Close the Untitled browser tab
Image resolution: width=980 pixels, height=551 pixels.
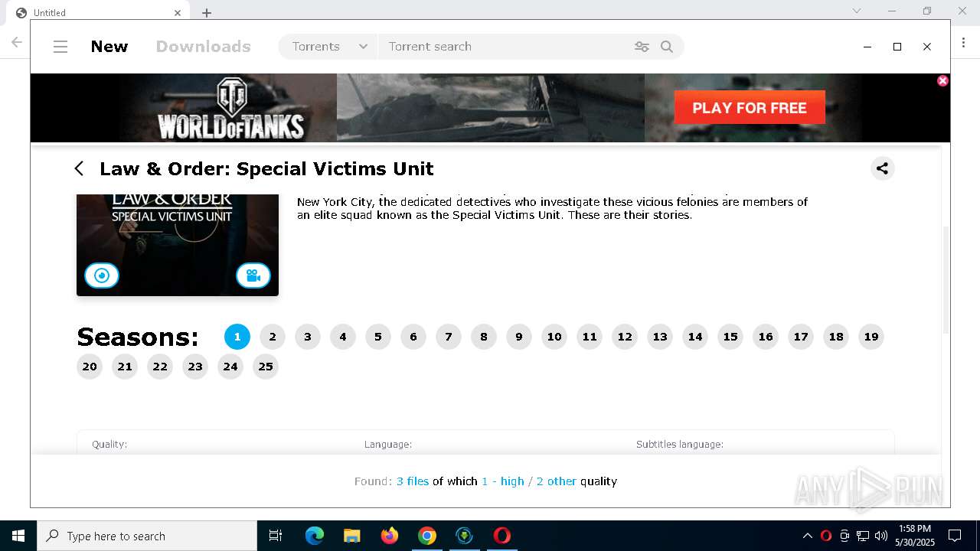click(178, 12)
